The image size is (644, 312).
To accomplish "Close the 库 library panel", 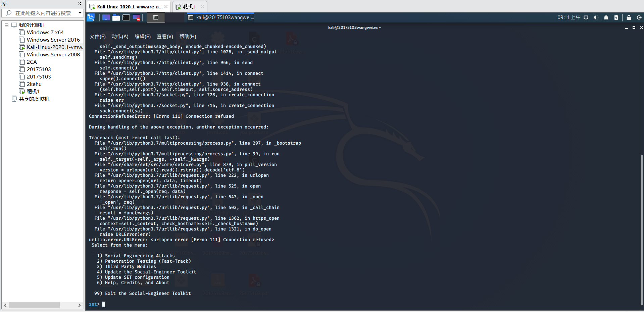I will coord(80,4).
